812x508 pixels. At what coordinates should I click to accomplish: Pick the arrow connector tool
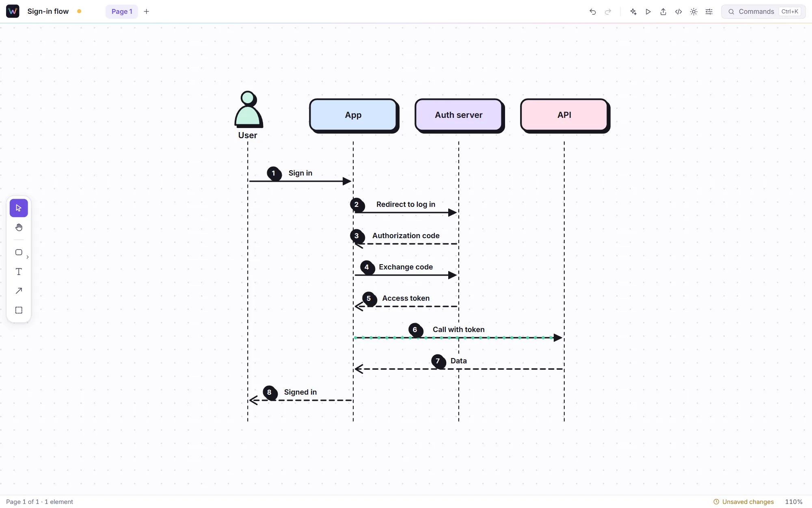(x=19, y=291)
